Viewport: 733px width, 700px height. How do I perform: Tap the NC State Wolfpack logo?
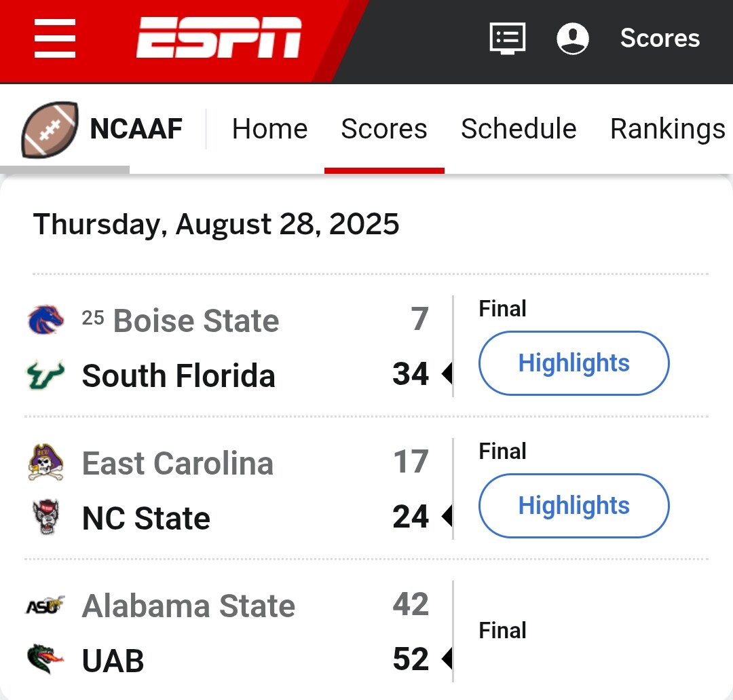45,518
